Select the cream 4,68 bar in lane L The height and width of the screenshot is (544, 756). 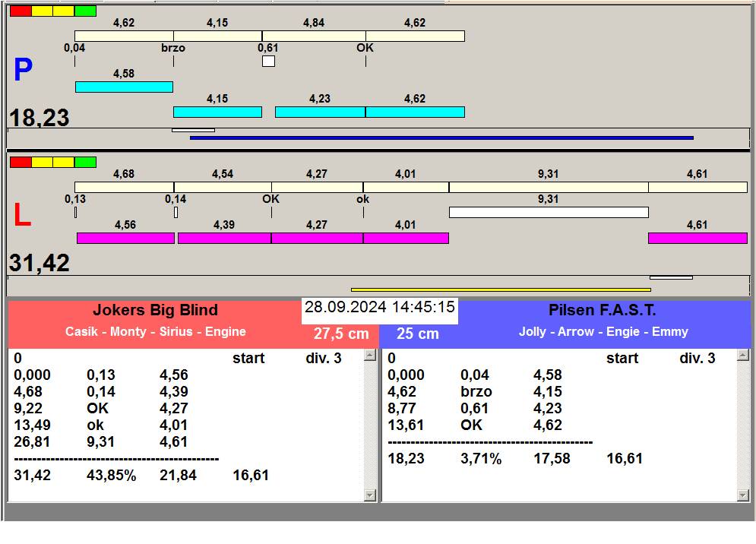click(125, 187)
